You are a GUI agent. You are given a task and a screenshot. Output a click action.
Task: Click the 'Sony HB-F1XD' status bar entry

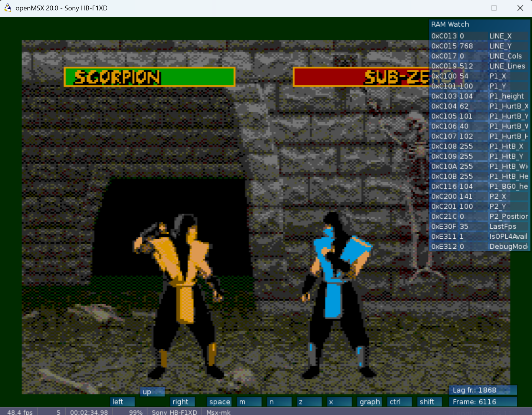174,412
